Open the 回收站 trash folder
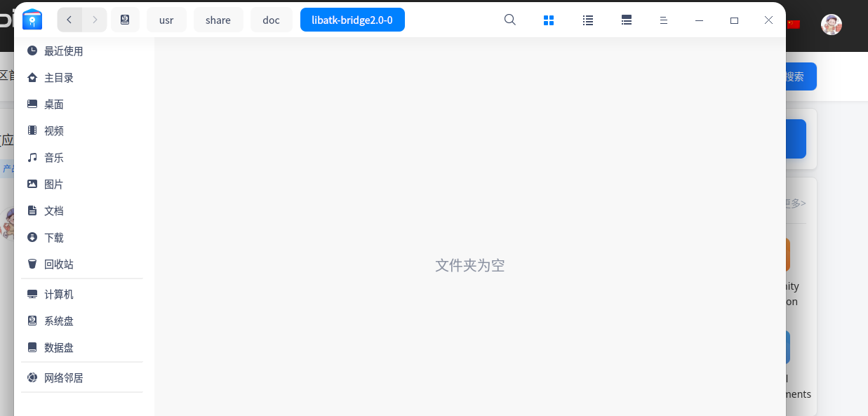Image resolution: width=868 pixels, height=416 pixels. pos(59,264)
